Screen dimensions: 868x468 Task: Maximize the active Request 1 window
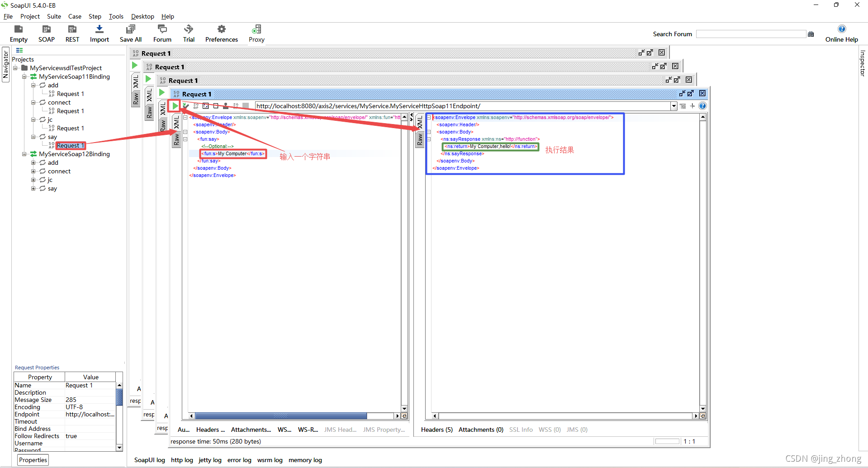click(691, 94)
